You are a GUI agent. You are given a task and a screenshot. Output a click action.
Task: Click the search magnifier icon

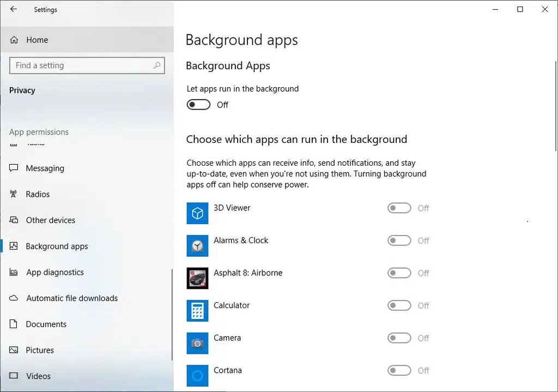tap(156, 65)
